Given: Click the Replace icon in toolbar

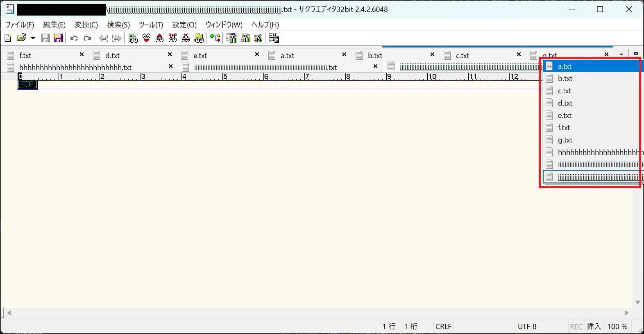Looking at the screenshot, I should pyautogui.click(x=173, y=38).
